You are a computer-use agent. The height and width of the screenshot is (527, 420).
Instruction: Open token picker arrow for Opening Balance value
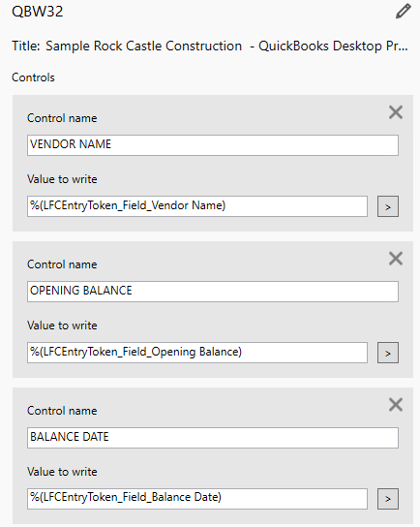[388, 353]
